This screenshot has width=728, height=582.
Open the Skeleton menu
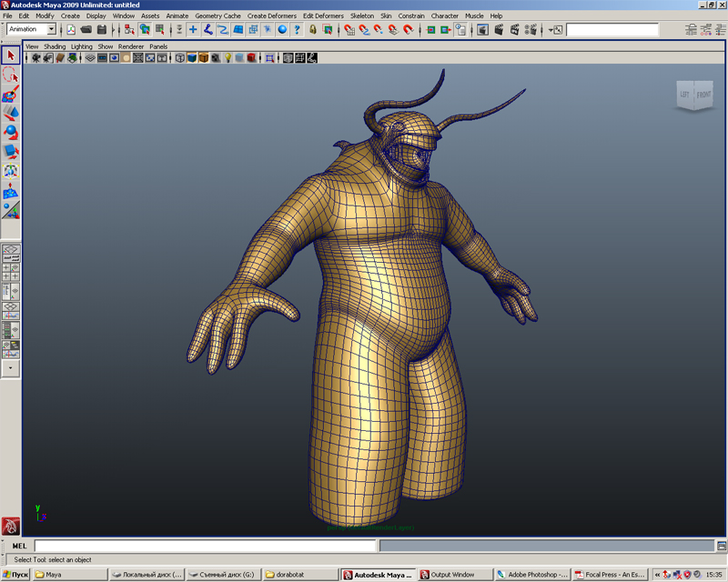(x=362, y=16)
